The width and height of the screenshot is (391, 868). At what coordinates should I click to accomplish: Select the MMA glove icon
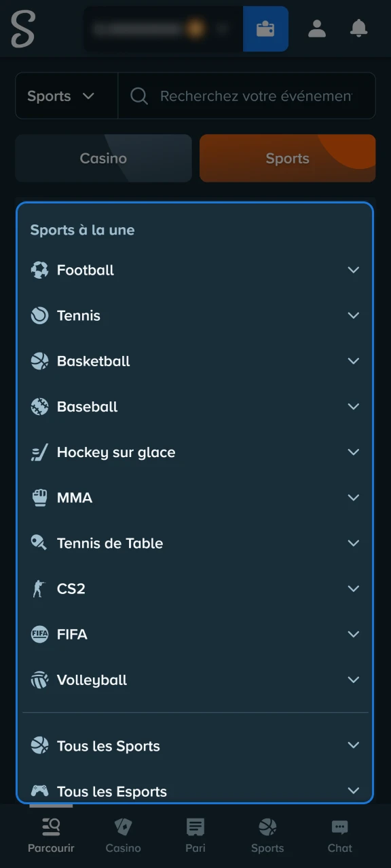(x=39, y=497)
